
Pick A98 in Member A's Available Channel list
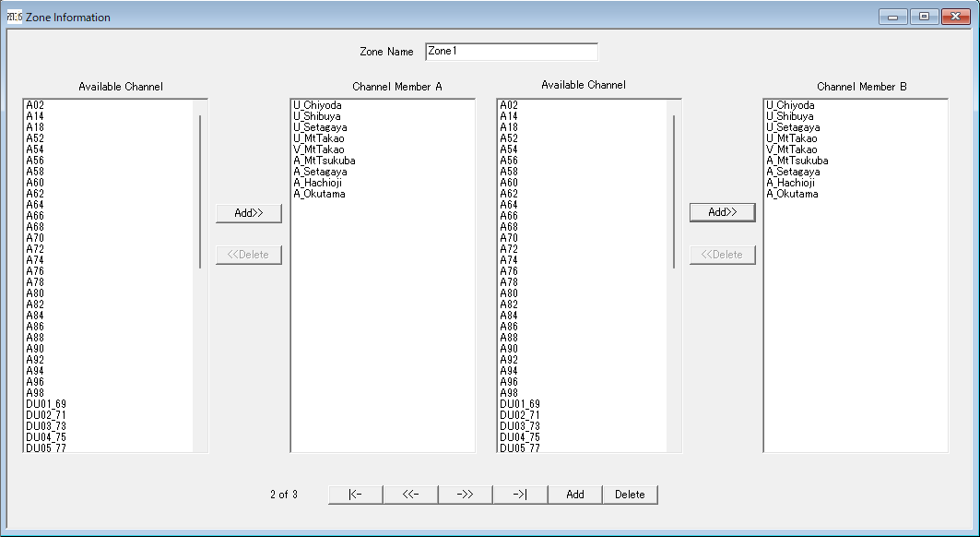pos(35,393)
